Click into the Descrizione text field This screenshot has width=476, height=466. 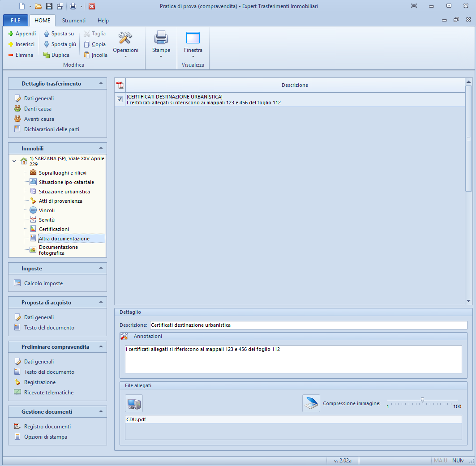point(308,325)
